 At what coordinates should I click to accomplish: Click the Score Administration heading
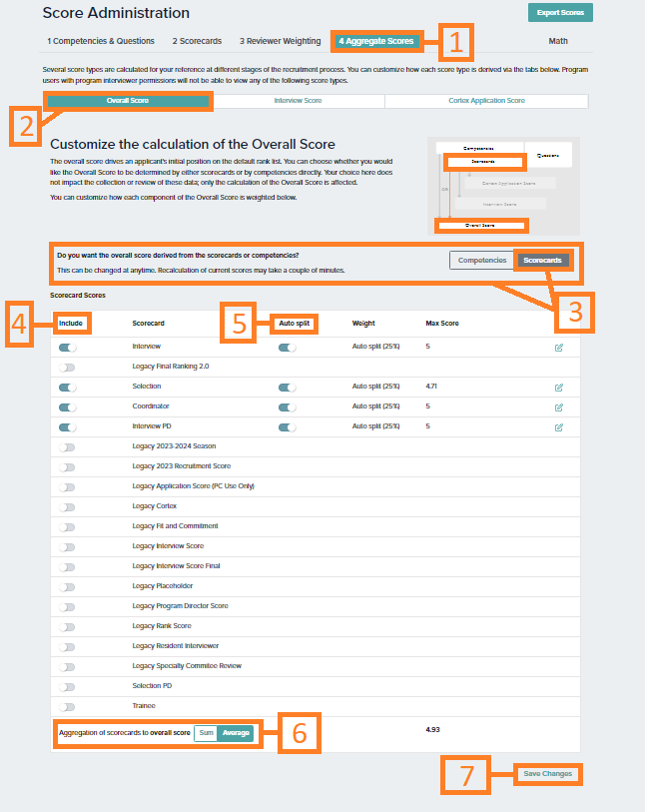coord(116,13)
